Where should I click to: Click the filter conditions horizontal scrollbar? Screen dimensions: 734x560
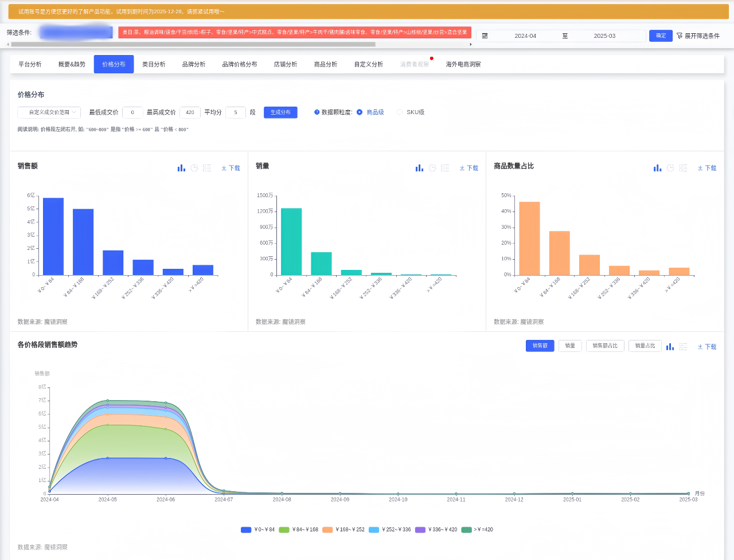(193, 44)
